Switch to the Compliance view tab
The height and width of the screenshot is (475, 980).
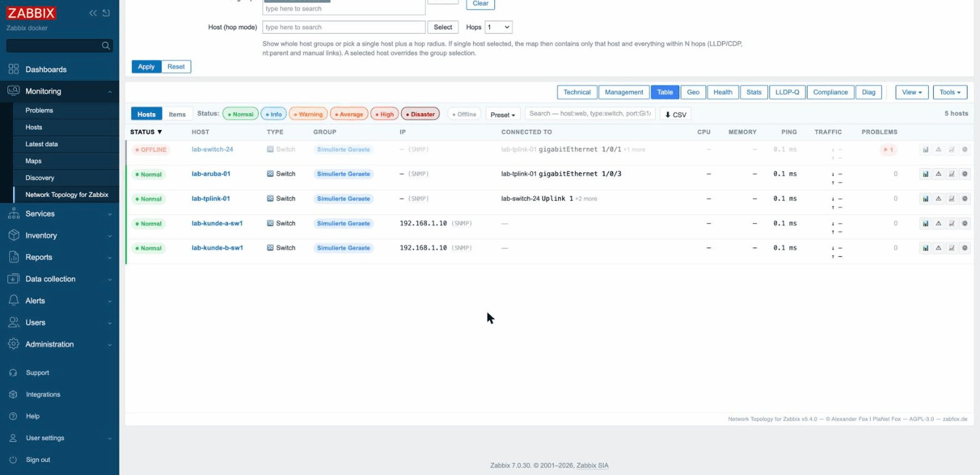(x=831, y=92)
